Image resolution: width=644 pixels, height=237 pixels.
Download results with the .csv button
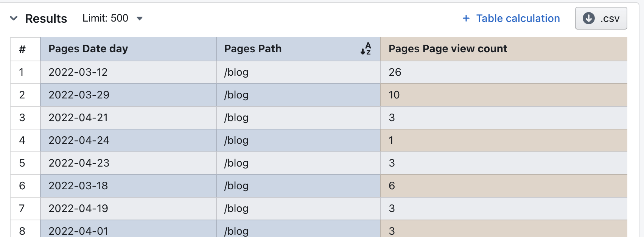pyautogui.click(x=601, y=18)
